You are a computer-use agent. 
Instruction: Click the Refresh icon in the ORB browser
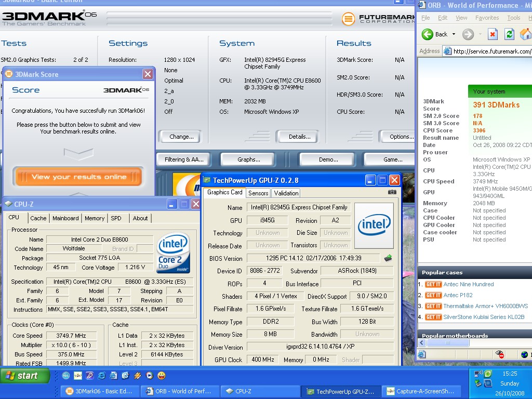pos(509,34)
